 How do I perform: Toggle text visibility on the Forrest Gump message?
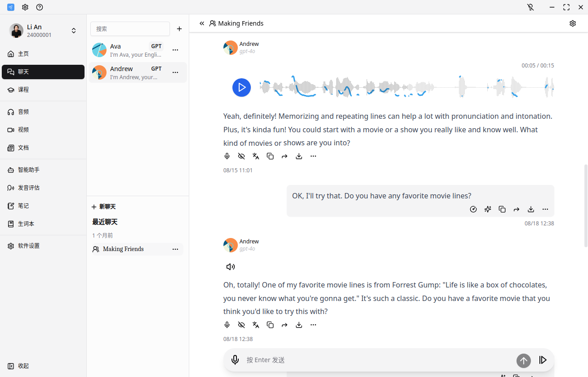[241, 325]
